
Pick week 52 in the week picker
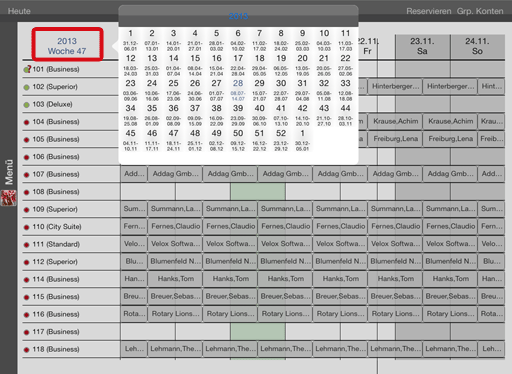tap(281, 140)
